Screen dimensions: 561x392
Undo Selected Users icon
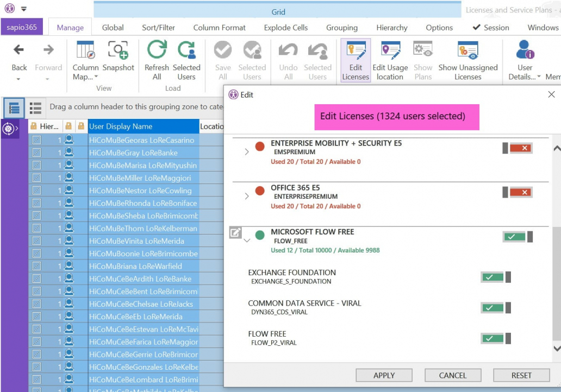coord(317,50)
